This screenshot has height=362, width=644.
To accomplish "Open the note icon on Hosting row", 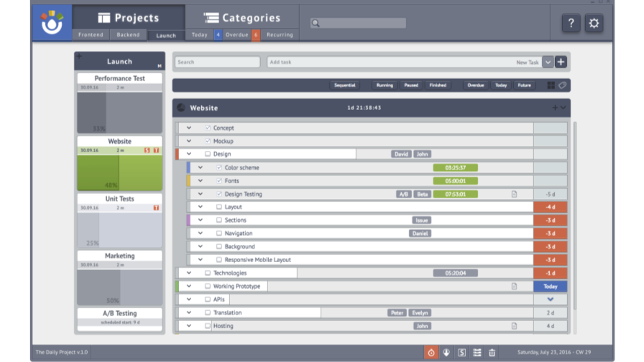I will pos(514,326).
